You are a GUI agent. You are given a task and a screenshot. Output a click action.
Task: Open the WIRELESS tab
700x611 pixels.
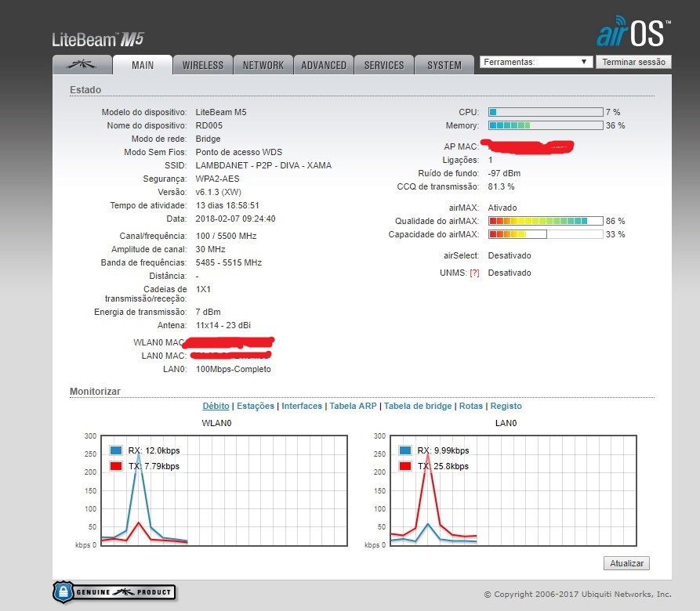pyautogui.click(x=203, y=65)
